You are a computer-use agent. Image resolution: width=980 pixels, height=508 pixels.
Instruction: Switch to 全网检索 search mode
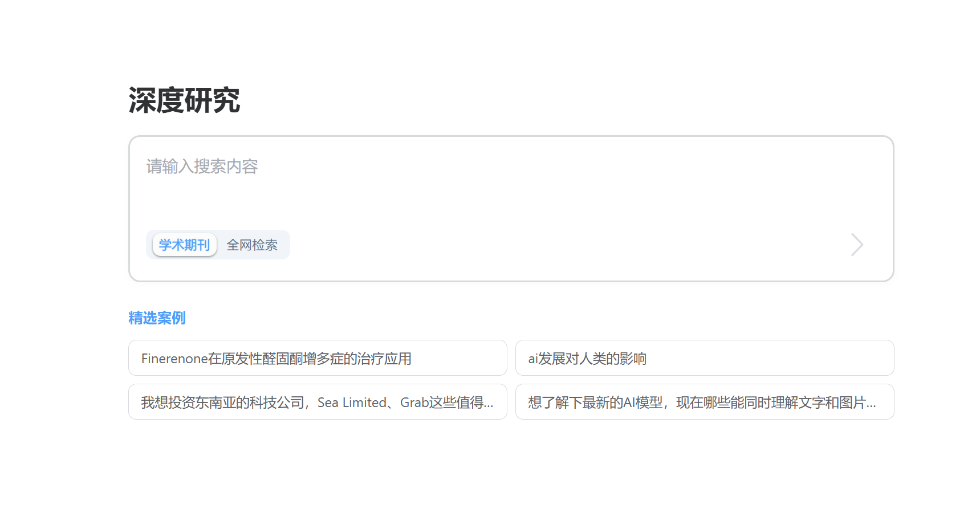coord(252,245)
